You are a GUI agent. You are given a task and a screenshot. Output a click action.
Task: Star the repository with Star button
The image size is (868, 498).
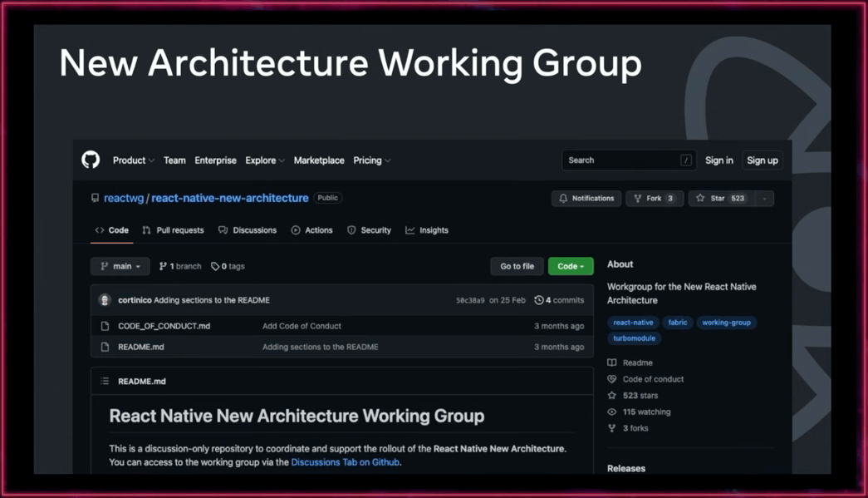pyautogui.click(x=721, y=199)
